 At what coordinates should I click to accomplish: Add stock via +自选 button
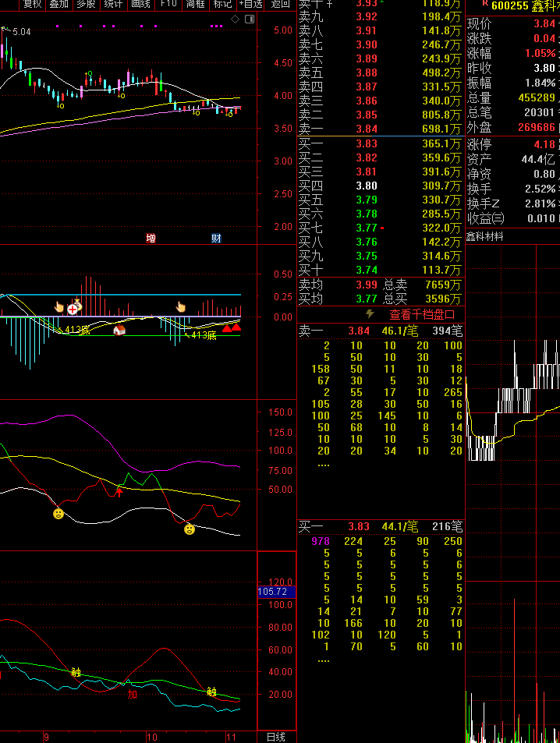(x=250, y=5)
